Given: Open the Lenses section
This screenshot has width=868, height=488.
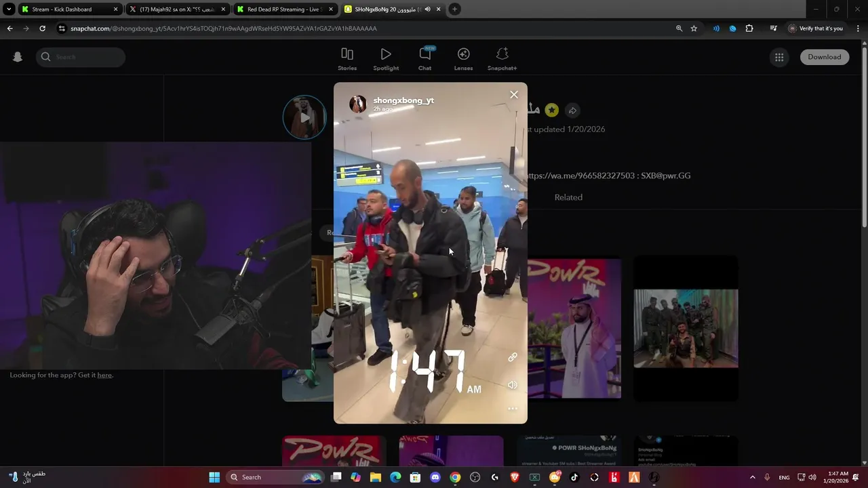Looking at the screenshot, I should (464, 59).
